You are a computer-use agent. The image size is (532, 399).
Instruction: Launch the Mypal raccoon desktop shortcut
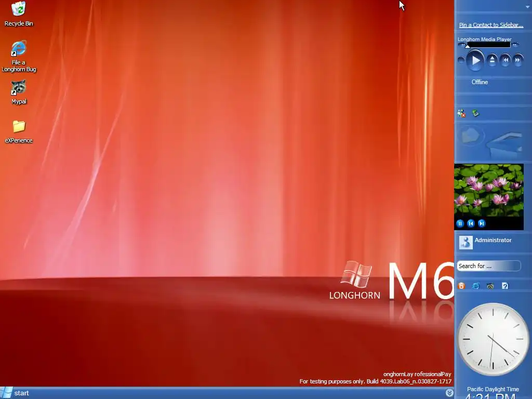click(x=19, y=92)
